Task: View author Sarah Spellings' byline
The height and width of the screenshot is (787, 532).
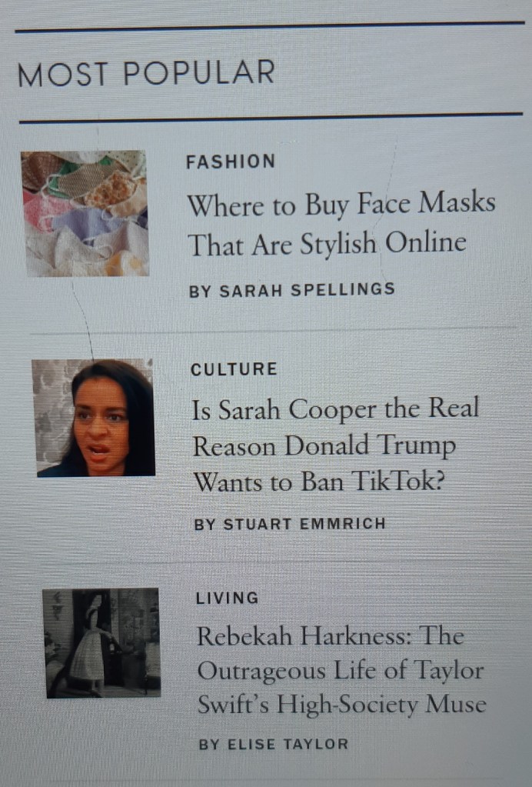Action: (292, 290)
